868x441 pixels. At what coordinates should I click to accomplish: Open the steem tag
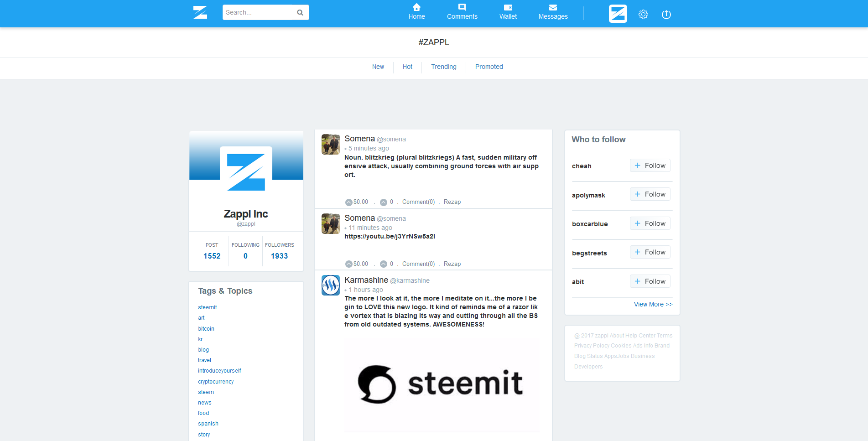(x=206, y=392)
